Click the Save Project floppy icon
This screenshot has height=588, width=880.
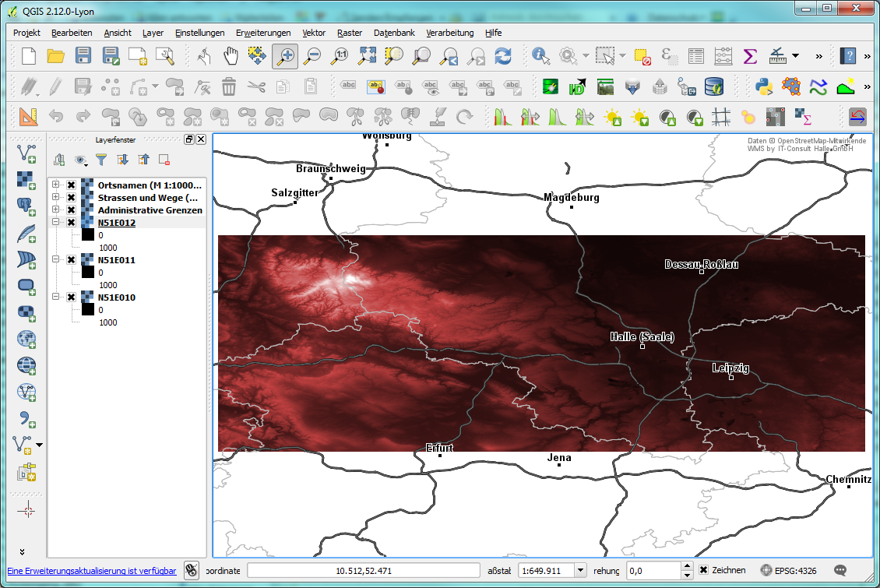(x=83, y=56)
